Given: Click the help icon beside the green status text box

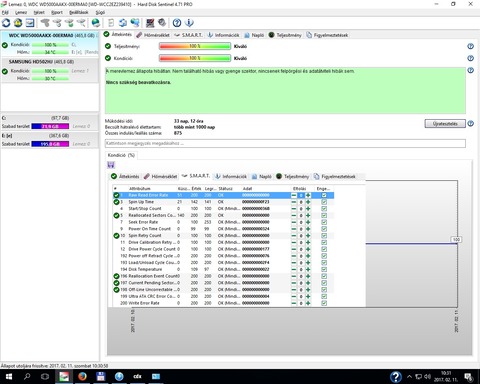Looking at the screenshot, I should (x=470, y=70).
